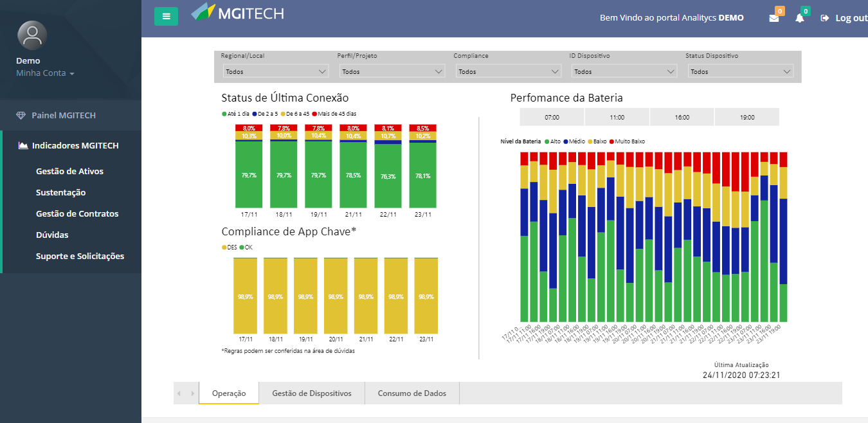The width and height of the screenshot is (868, 423).
Task: Click the chart icon beside Indicadores MGITECH
Action: (x=23, y=146)
